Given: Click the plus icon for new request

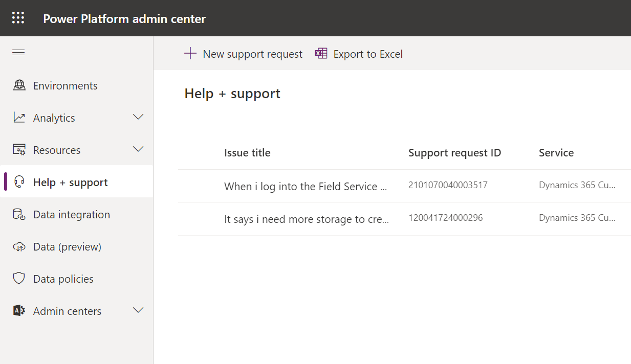Looking at the screenshot, I should click(190, 54).
